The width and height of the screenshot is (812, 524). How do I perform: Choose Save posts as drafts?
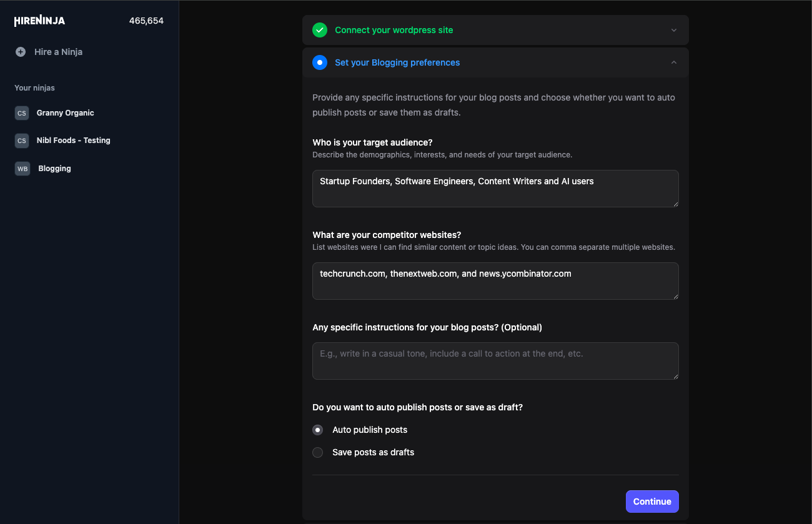pos(317,452)
